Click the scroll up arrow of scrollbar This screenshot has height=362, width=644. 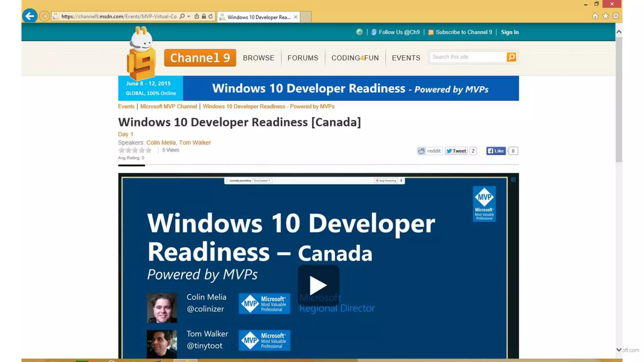[x=619, y=32]
